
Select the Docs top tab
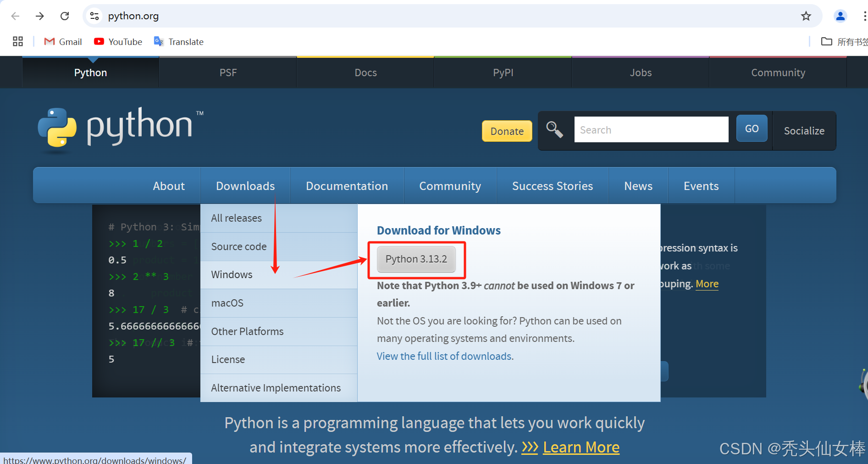(365, 73)
